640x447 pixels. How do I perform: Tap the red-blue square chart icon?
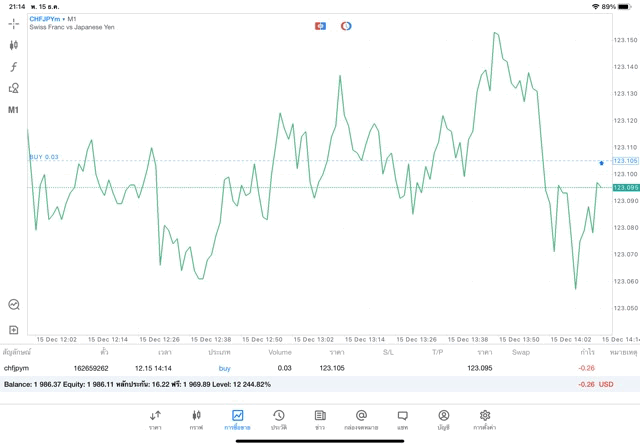pyautogui.click(x=320, y=26)
